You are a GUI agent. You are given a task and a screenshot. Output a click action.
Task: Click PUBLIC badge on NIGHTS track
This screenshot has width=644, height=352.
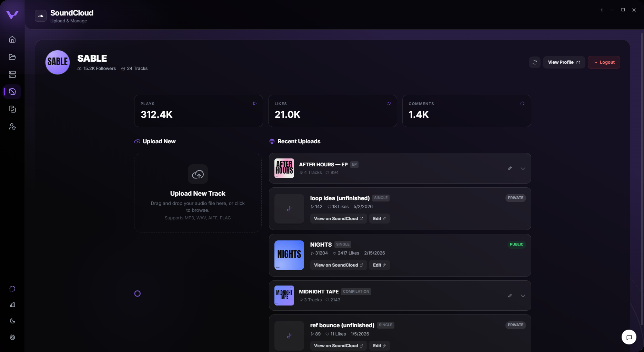click(x=516, y=244)
